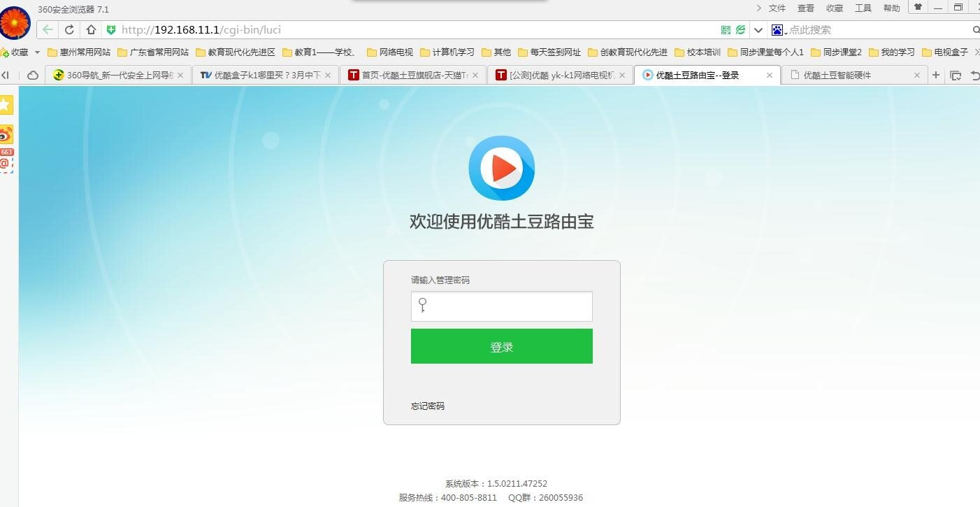Open the 收藏 menu in the title bar
980x507 pixels.
pos(835,8)
